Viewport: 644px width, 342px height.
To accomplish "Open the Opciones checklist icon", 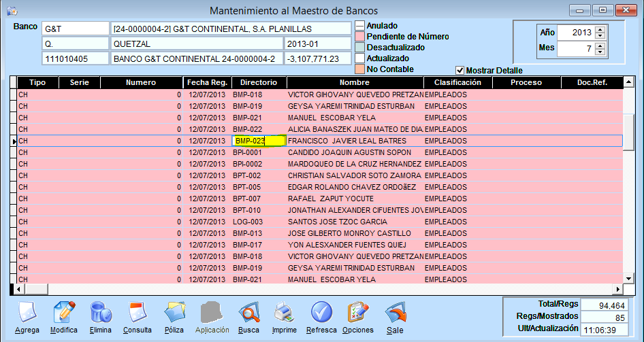I will point(358,313).
